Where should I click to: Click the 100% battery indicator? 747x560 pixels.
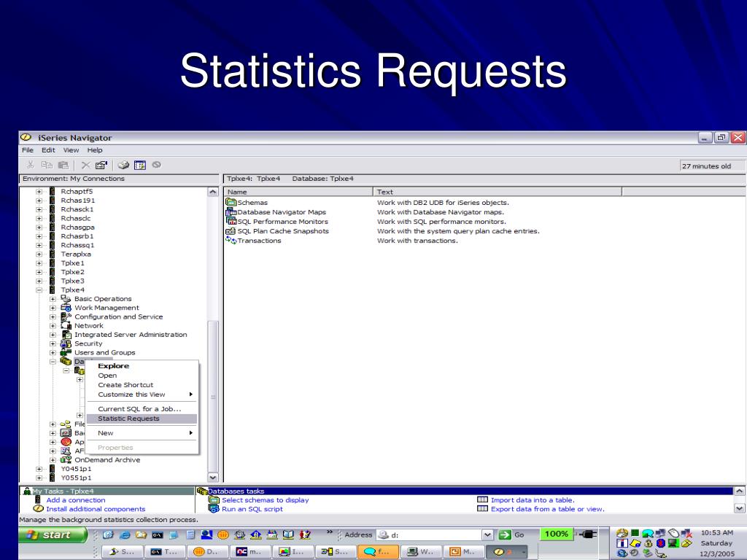point(557,534)
